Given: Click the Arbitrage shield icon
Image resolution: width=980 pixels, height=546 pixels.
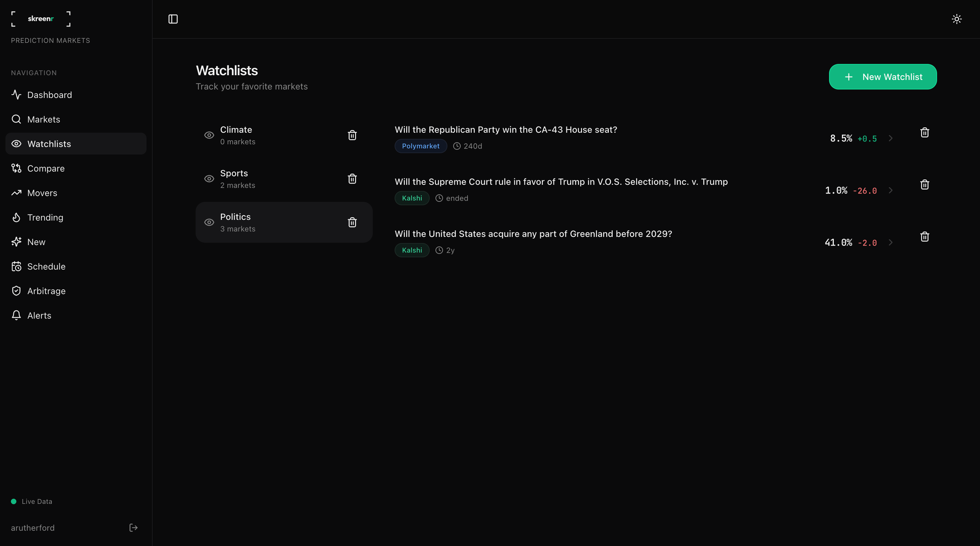Looking at the screenshot, I should (x=16, y=291).
